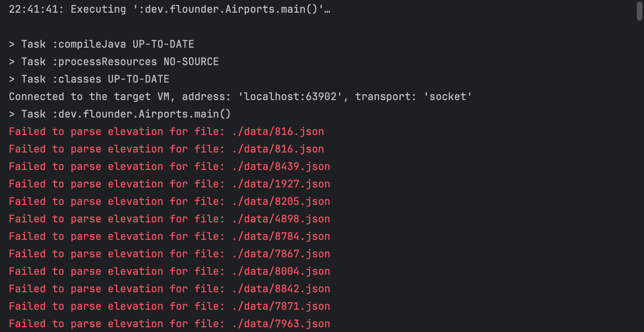Viewport: 644px width, 332px height.
Task: Click the 22:41:41 Executing line
Action: (169, 9)
